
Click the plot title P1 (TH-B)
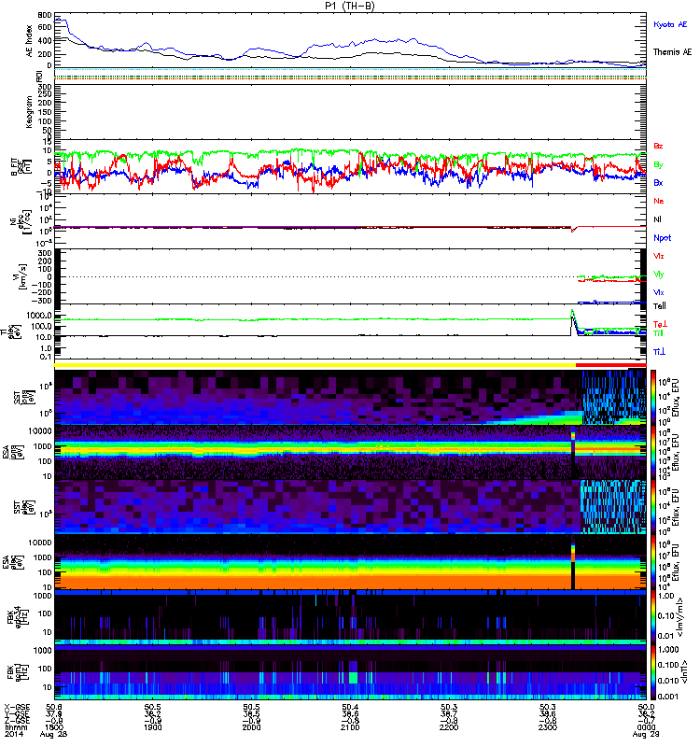(x=350, y=6)
